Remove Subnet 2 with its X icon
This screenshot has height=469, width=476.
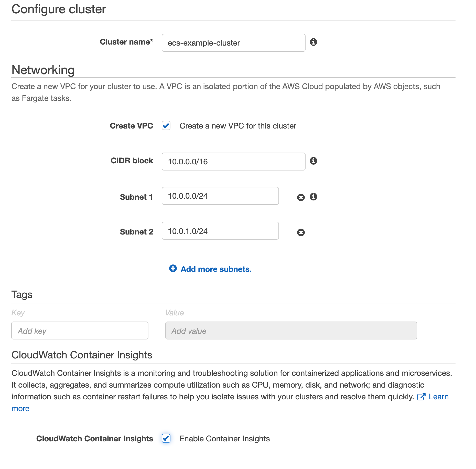[301, 232]
